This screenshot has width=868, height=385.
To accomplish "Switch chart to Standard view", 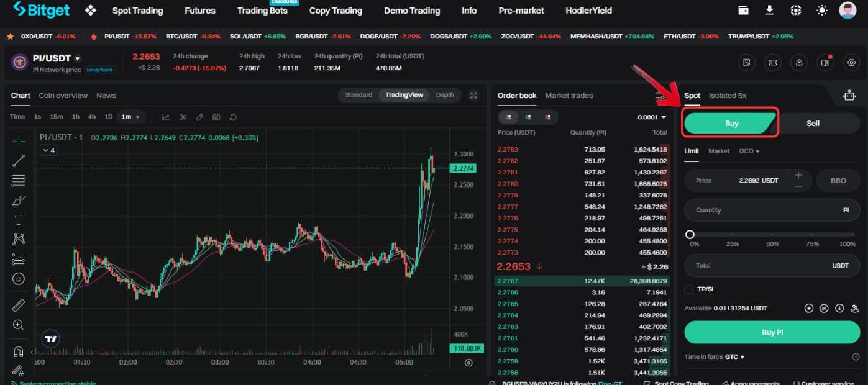I will pos(359,95).
